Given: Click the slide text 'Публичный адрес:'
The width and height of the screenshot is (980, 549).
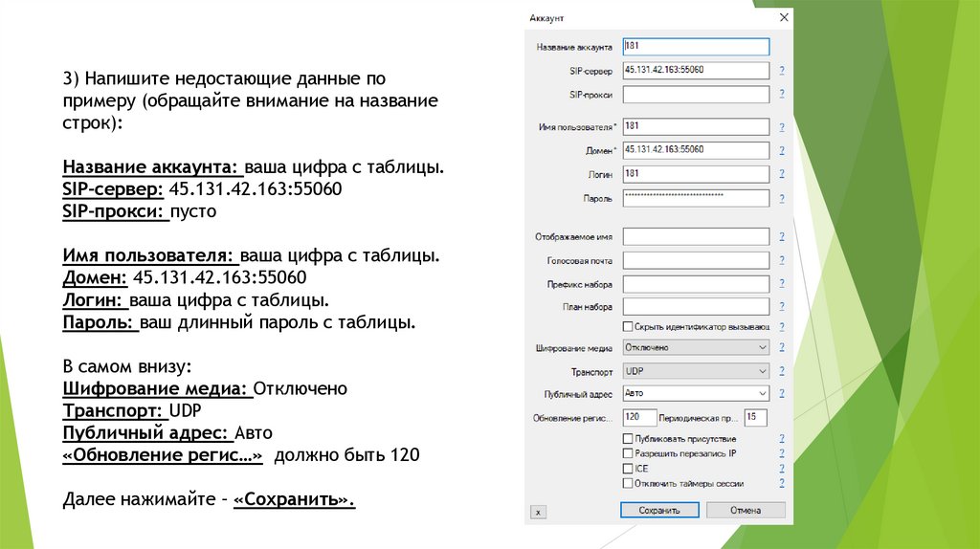Looking at the screenshot, I should point(145,433).
